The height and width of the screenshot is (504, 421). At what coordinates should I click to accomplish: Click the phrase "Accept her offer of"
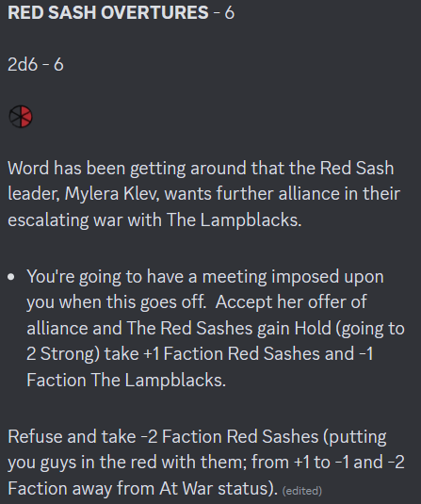pos(291,302)
